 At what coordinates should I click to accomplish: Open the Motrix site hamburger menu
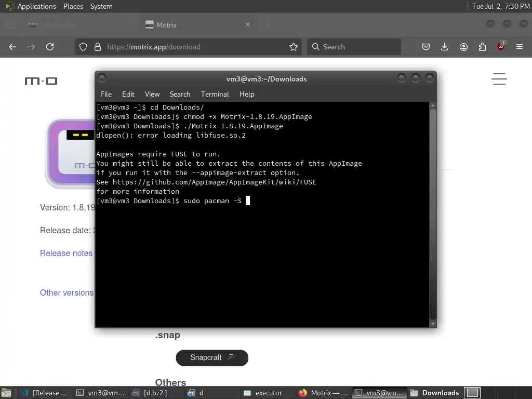click(x=499, y=79)
